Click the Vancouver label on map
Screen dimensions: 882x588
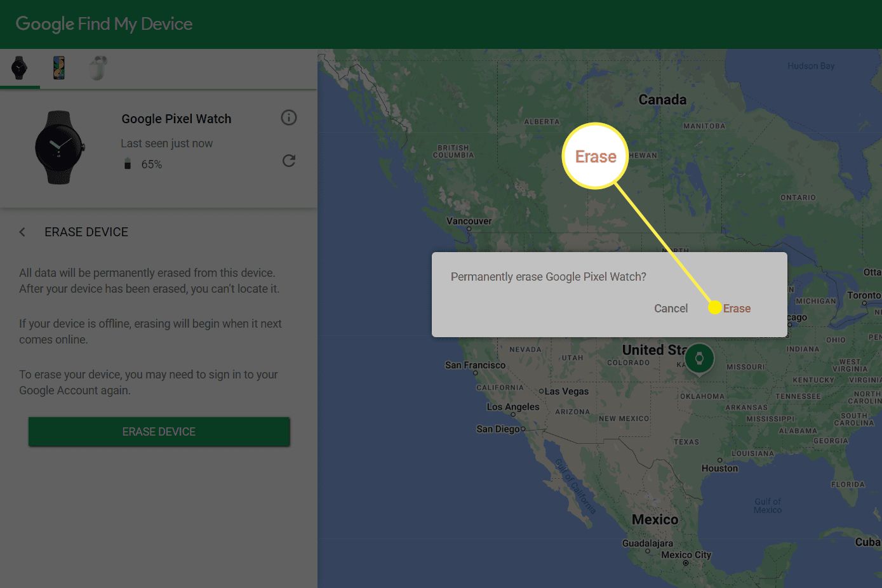469,221
